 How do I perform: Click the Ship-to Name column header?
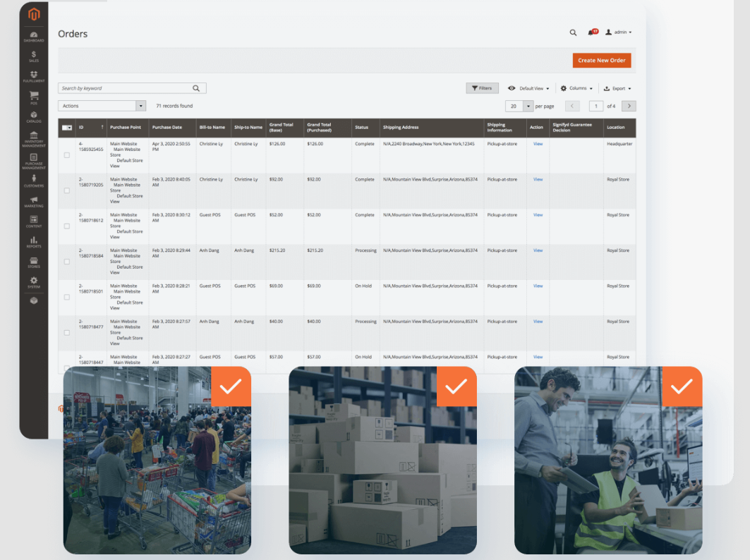coord(248,127)
